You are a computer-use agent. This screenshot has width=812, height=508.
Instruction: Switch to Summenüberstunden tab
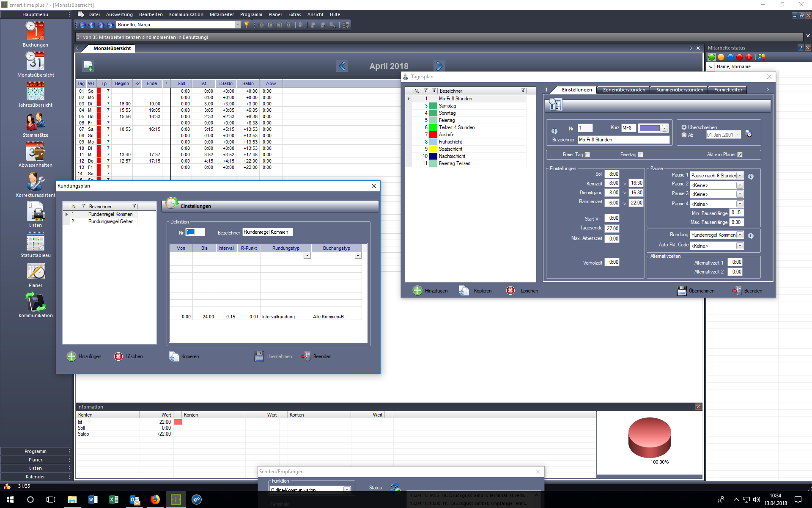(x=680, y=90)
